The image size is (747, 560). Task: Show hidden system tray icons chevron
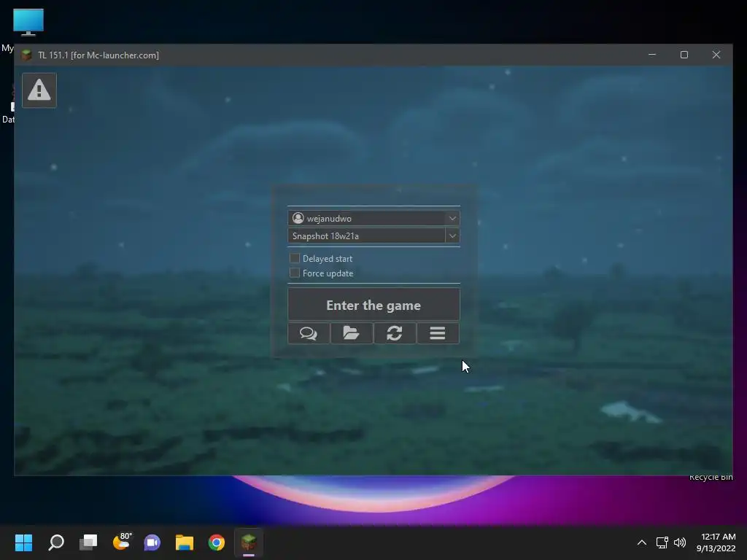pos(642,542)
